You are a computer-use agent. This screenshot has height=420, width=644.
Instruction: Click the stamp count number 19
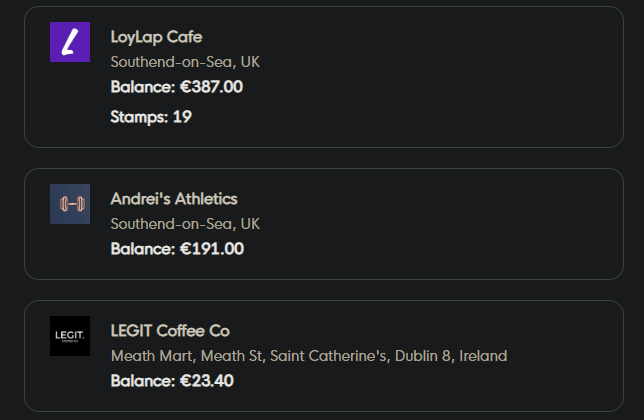182,117
